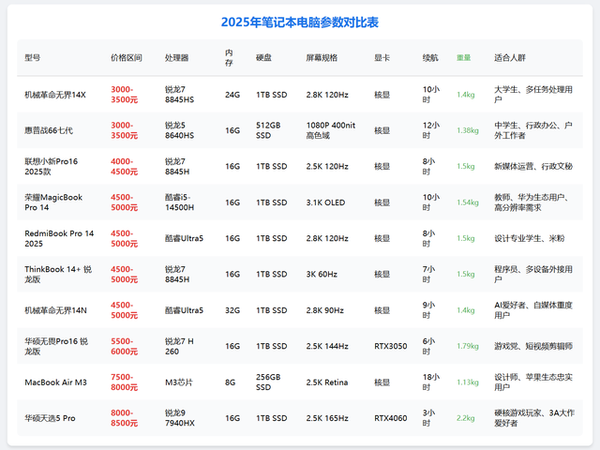Click the 5500-6000元 price cell

click(124, 346)
